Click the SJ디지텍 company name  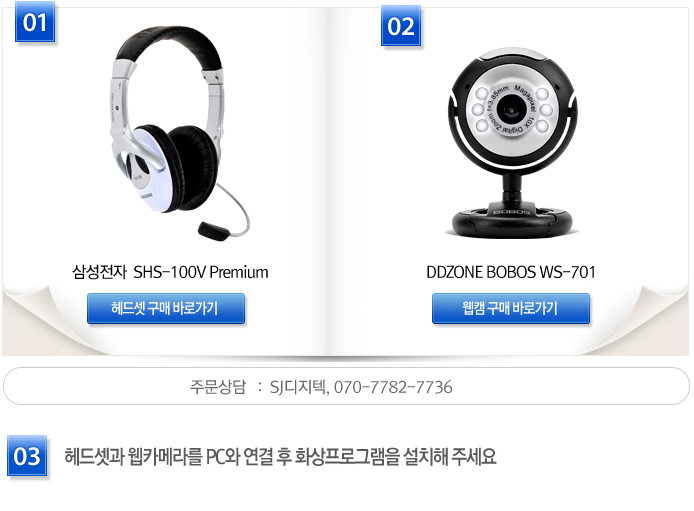[x=298, y=387]
